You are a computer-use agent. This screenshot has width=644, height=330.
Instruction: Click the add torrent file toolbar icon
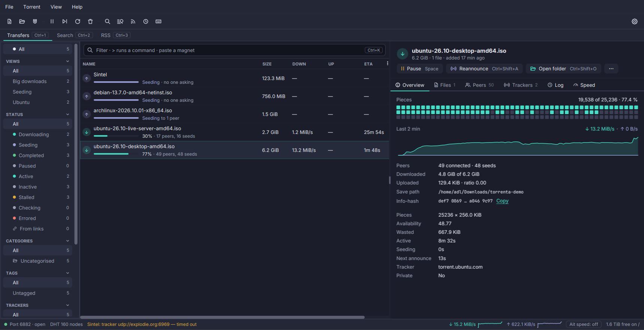9,21
